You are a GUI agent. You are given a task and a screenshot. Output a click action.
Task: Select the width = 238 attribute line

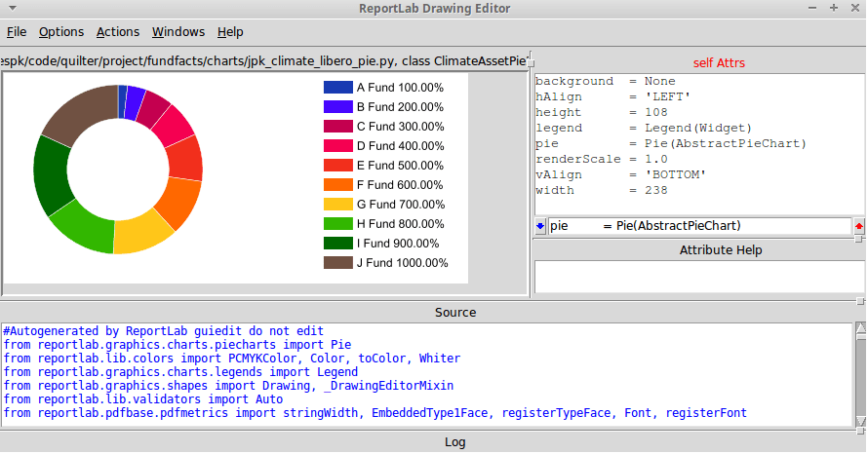coord(601,190)
